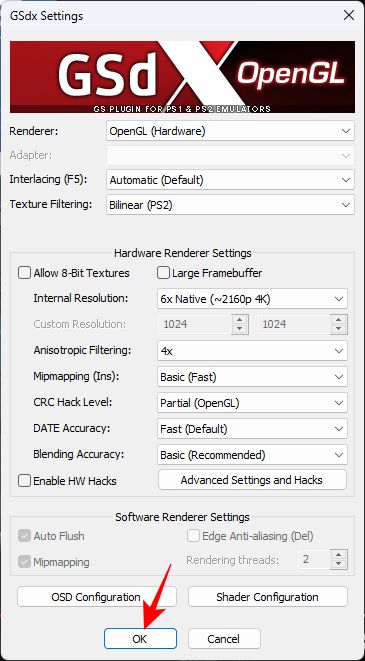Enable Allow 8-Bit Textures checkbox
This screenshot has height=661, width=365.
pyautogui.click(x=25, y=273)
